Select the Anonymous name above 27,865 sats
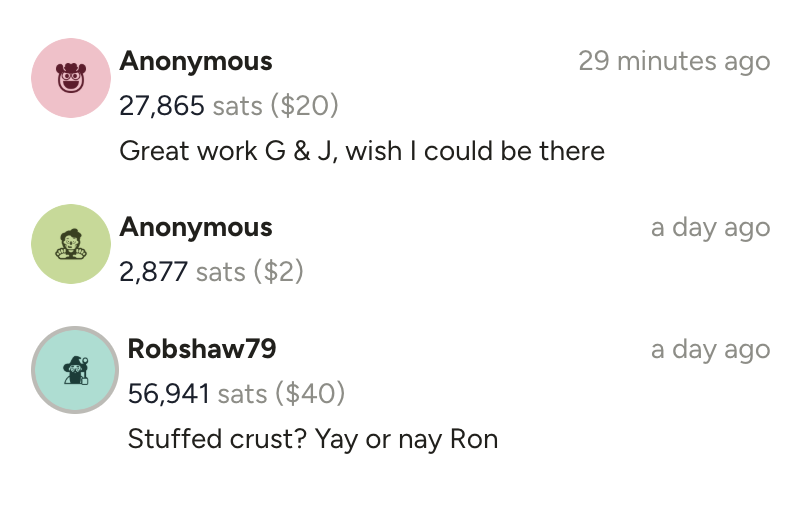Screen dimensions: 796x514 (x=196, y=61)
